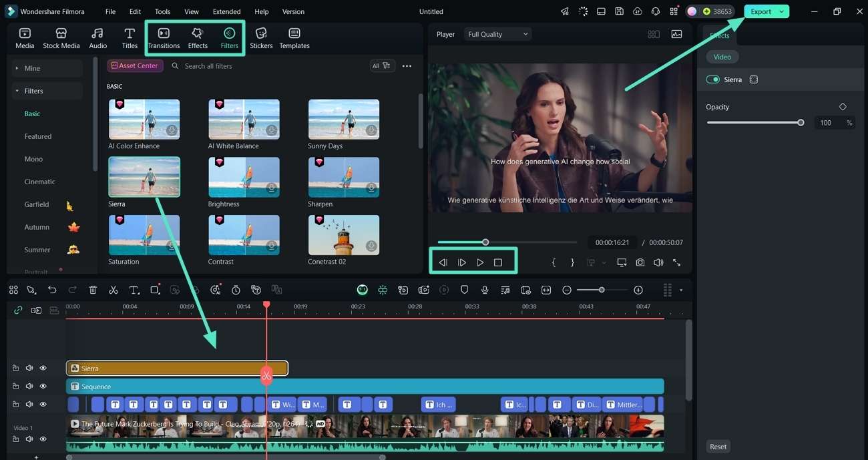Click the play button in player
This screenshot has width=868, height=460.
(x=480, y=262)
